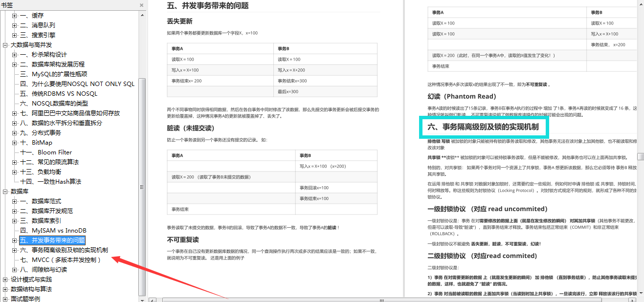This screenshot has width=644, height=302.
Task: Click the document view scrollbar thumb
Action: coord(640,156)
